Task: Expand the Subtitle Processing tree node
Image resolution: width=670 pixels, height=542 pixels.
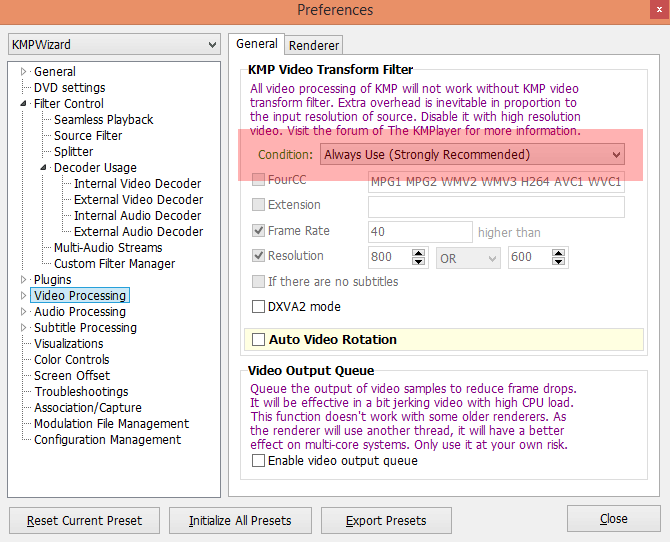Action: tap(24, 328)
